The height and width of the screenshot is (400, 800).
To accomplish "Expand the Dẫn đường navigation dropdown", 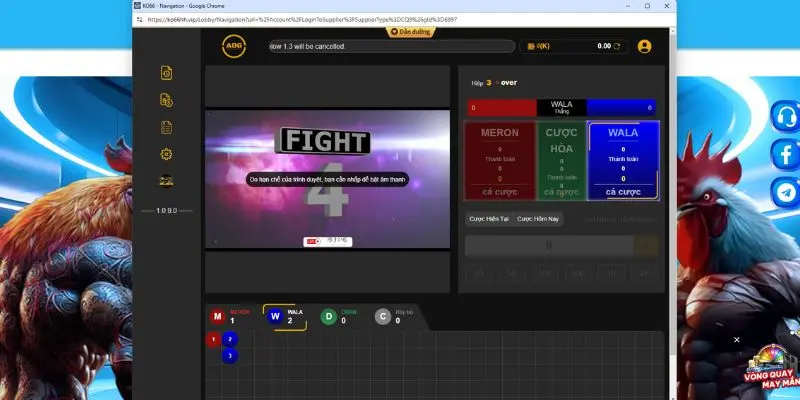I will (410, 32).
